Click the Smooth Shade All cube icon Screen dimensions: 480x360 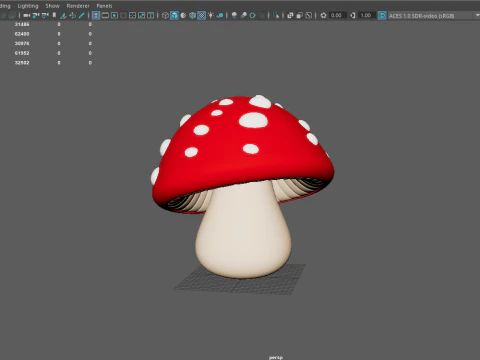pos(174,15)
